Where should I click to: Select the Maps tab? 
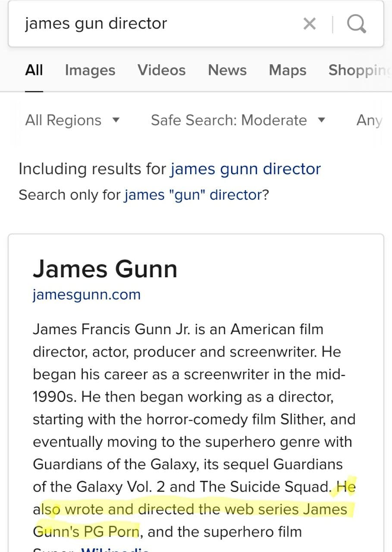coord(287,70)
